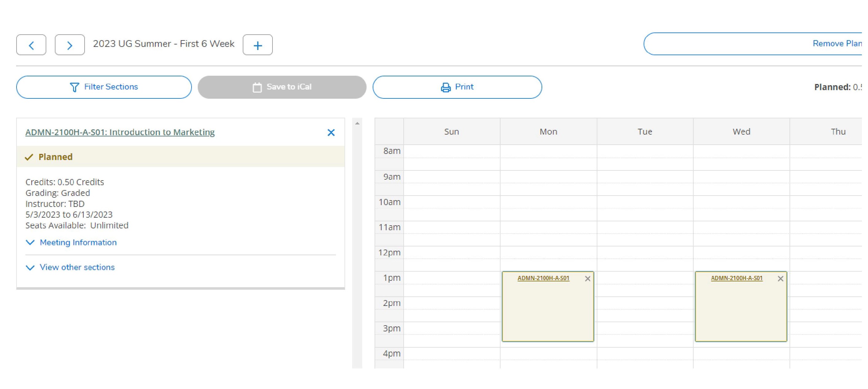Open ADMN-2100H-A-S01 link in Monday column

point(543,278)
